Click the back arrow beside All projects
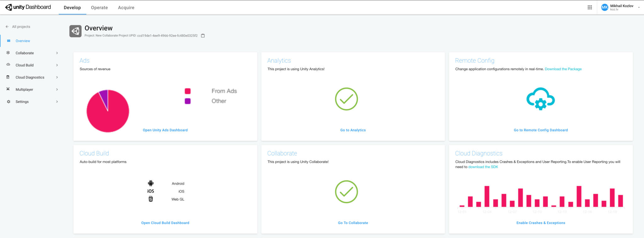Image resolution: width=644 pixels, height=238 pixels. tap(7, 27)
